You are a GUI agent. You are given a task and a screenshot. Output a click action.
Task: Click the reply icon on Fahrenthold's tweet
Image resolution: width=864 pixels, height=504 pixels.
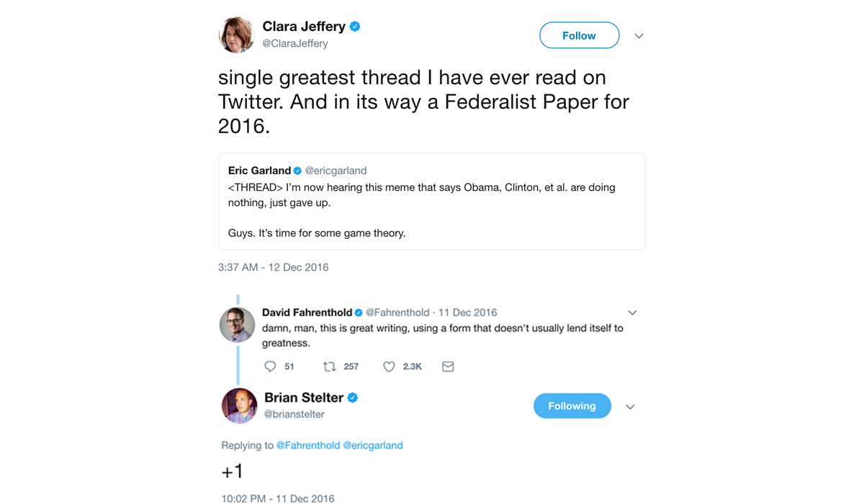[270, 366]
